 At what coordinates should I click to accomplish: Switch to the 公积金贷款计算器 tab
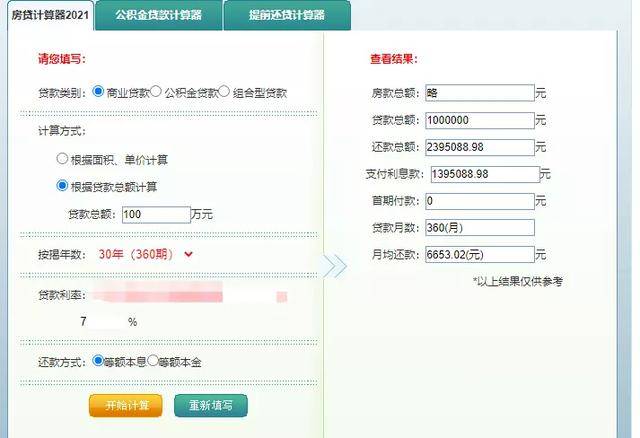coord(158,16)
